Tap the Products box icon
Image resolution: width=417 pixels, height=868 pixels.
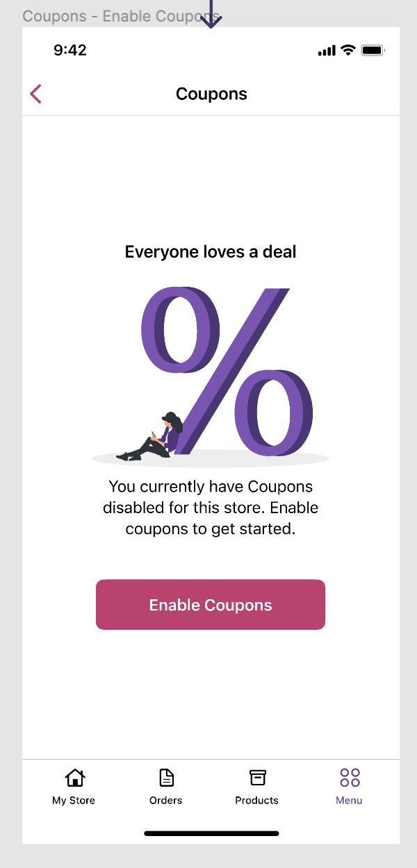point(256,778)
